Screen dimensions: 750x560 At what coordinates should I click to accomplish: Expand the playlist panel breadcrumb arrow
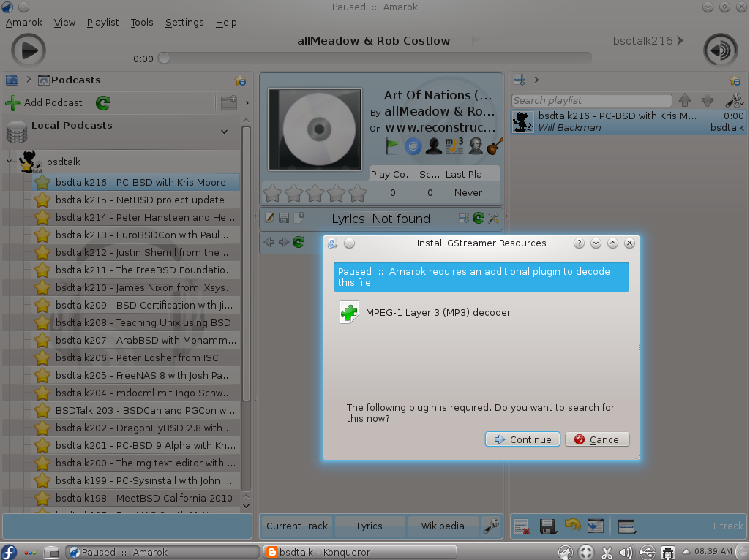point(536,80)
